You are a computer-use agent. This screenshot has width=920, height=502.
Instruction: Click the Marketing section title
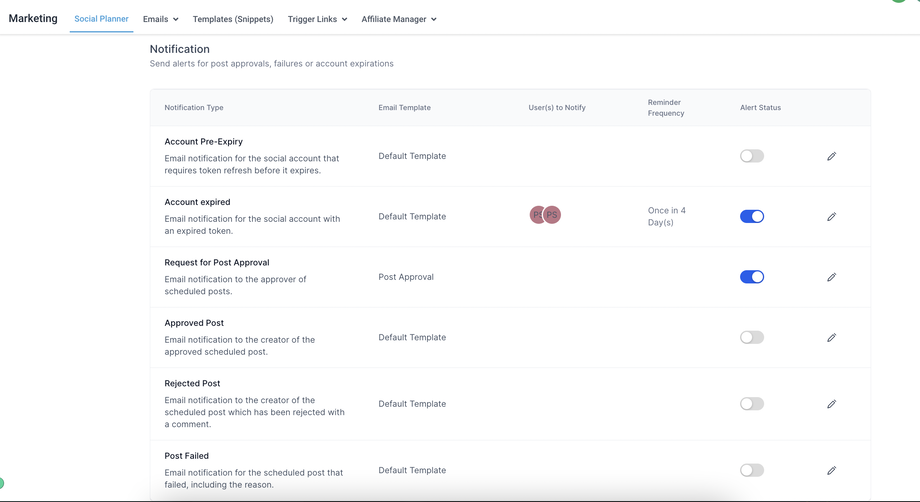click(33, 18)
